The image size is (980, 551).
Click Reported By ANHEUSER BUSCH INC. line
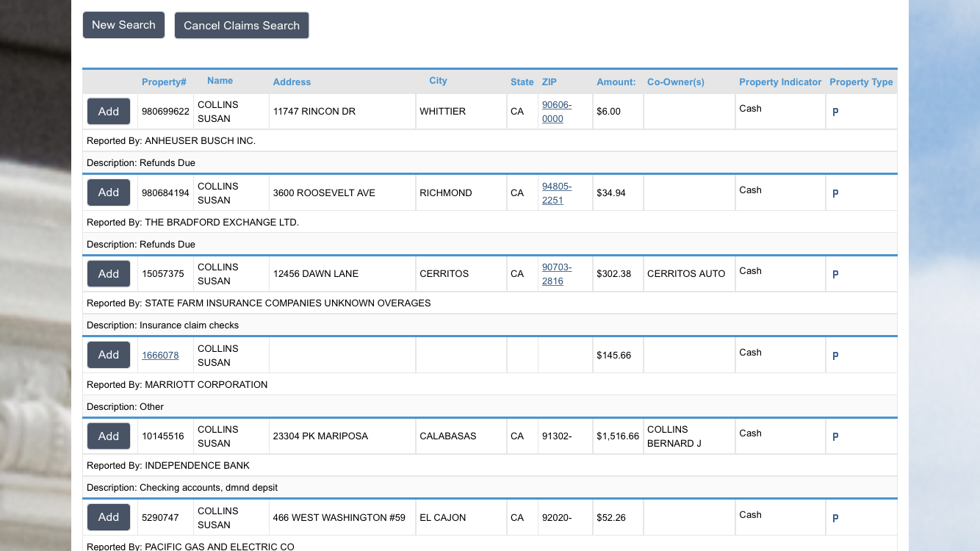490,140
